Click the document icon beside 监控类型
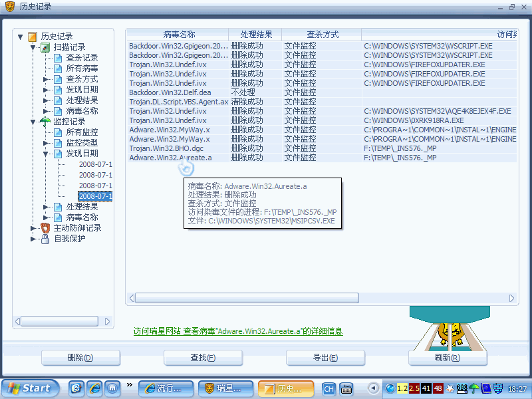The height and width of the screenshot is (399, 532). (58, 143)
